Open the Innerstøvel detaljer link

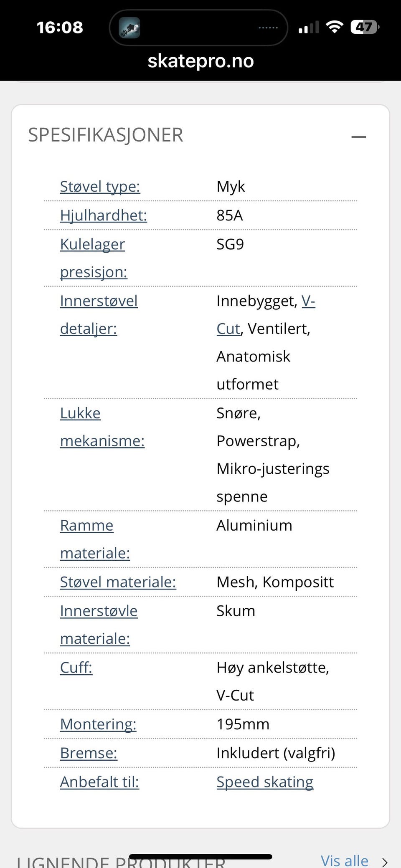coord(99,301)
